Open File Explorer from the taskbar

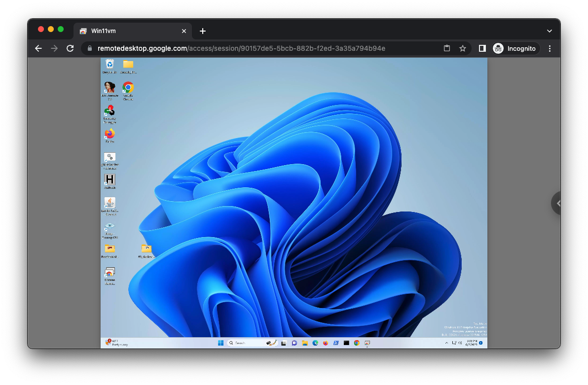click(305, 343)
